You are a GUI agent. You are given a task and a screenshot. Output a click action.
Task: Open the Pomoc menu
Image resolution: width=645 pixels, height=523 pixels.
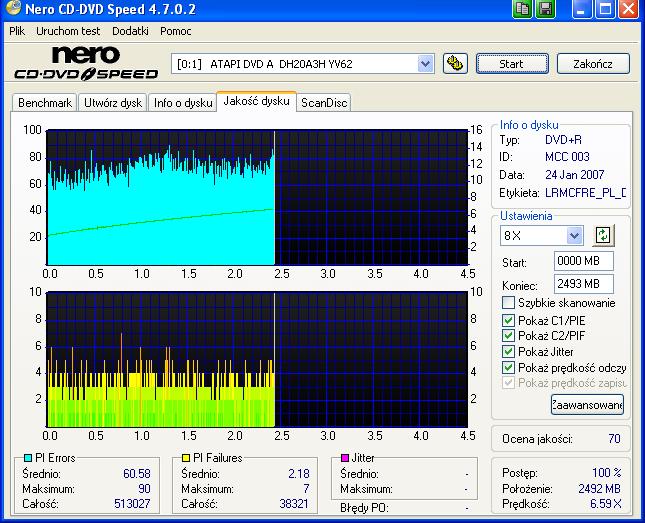coord(176,31)
